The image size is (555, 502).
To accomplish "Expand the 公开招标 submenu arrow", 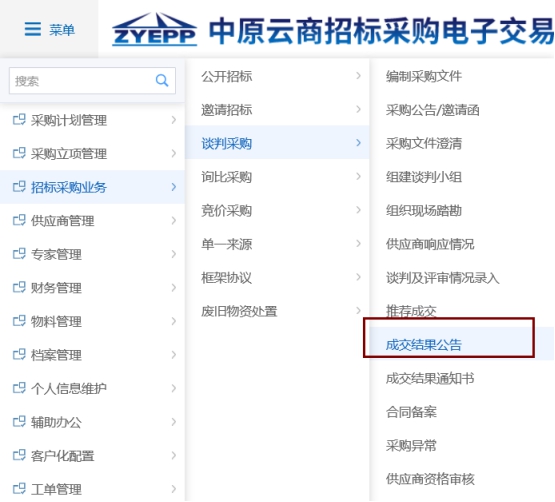I will click(x=358, y=76).
